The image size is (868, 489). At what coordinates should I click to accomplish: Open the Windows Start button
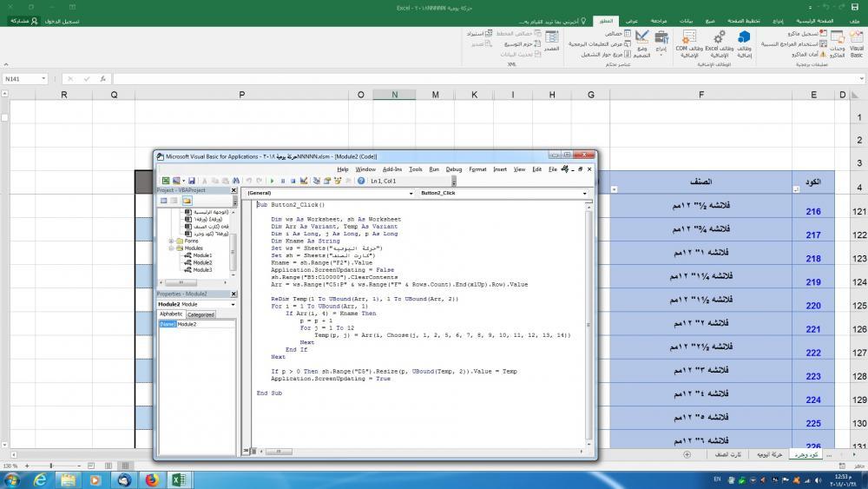click(x=11, y=479)
